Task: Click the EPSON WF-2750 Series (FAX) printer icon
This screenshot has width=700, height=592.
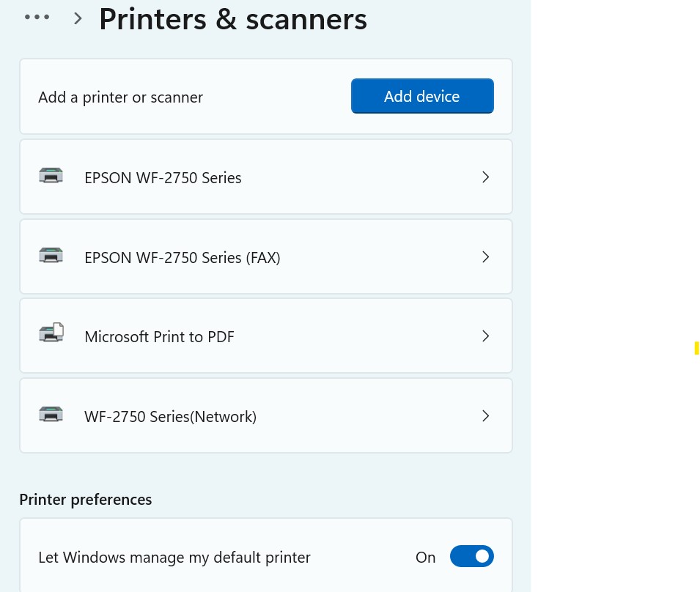Action: [x=51, y=256]
